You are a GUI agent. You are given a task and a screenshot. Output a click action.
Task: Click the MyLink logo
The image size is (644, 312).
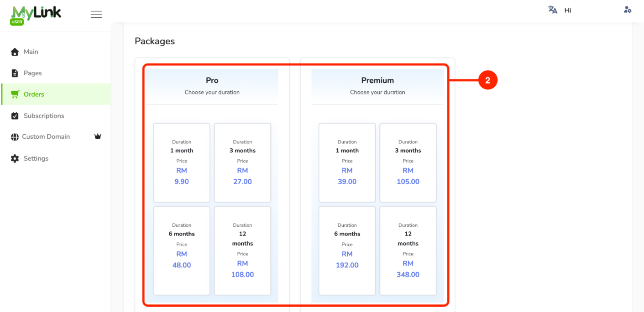point(36,15)
